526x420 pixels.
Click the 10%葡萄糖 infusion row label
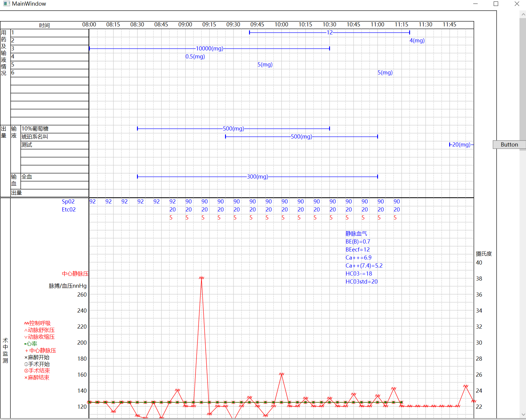[x=35, y=128]
